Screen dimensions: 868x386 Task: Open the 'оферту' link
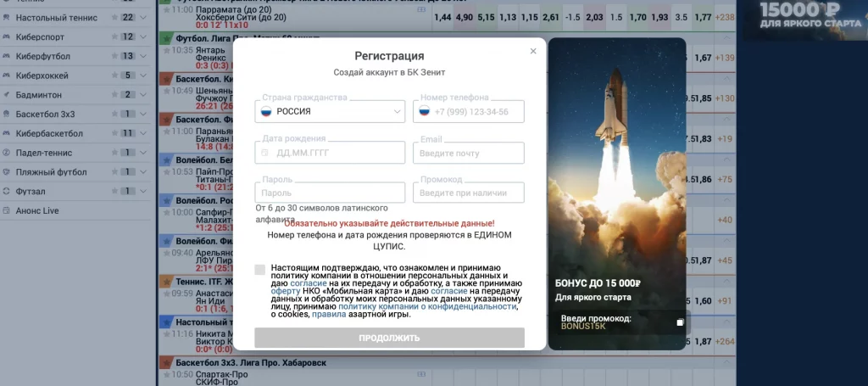(x=286, y=290)
